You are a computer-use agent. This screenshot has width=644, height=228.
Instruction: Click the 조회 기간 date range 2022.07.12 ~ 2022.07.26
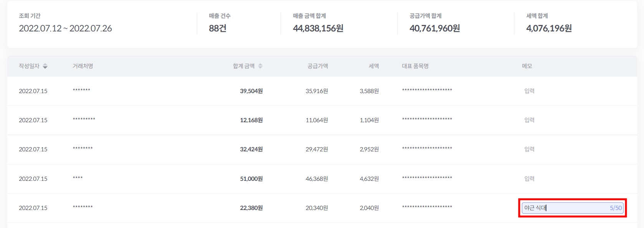(65, 28)
